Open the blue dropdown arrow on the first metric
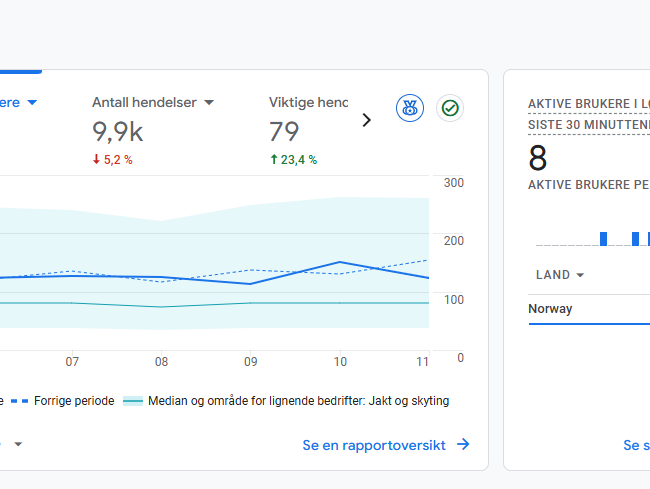Screen dimensions: 650x489 pos(32,102)
